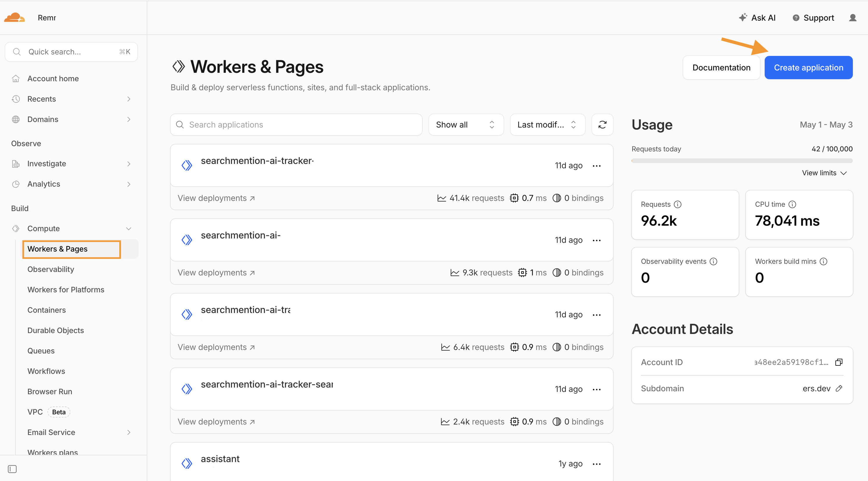Viewport: 868px width, 481px height.
Task: Open options menu for searchmention-ai-tra worker
Action: coord(596,314)
